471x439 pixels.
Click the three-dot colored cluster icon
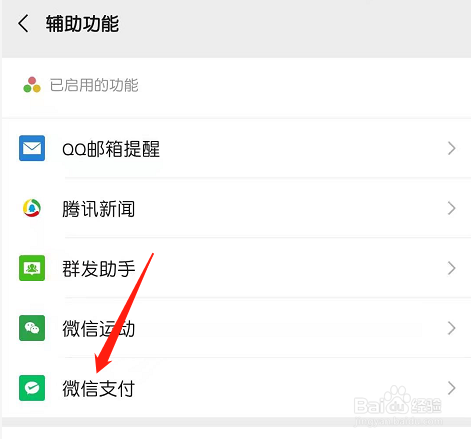pos(32,85)
